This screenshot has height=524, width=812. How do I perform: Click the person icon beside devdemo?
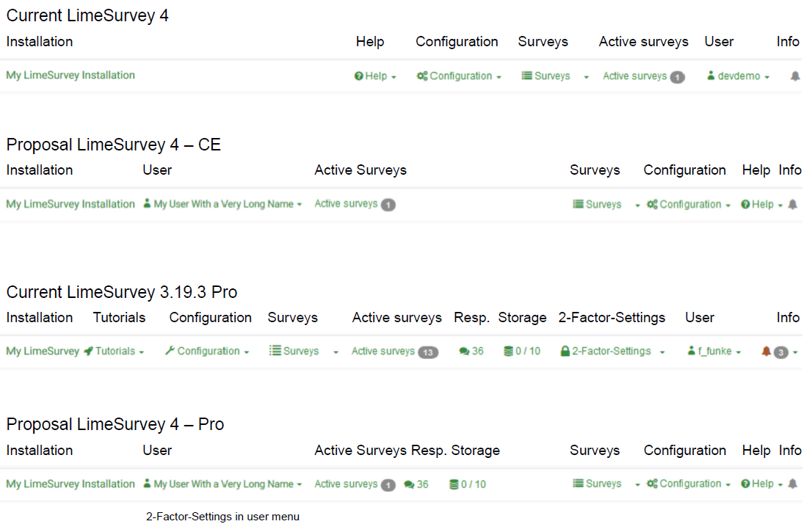711,76
